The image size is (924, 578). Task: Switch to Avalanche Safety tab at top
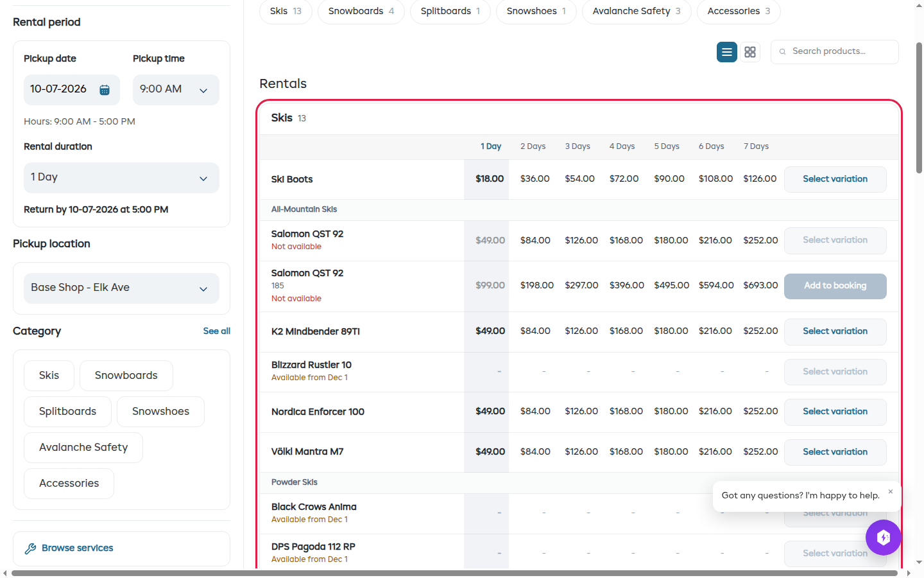[637, 12]
